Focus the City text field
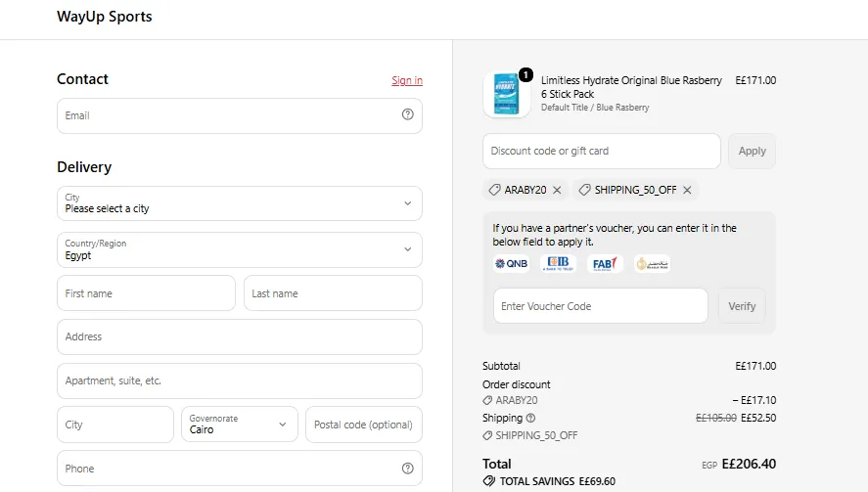This screenshot has height=492, width=868. click(x=115, y=425)
